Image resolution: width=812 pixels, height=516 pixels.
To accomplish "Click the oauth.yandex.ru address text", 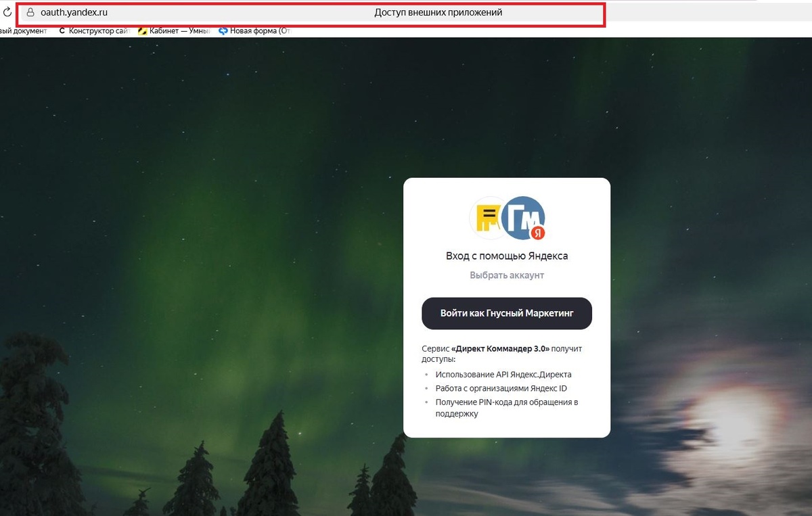I will (74, 12).
